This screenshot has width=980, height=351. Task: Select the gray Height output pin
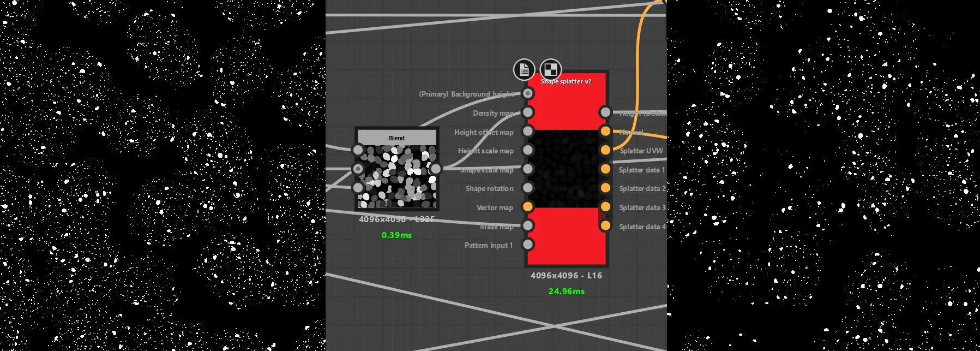[605, 112]
